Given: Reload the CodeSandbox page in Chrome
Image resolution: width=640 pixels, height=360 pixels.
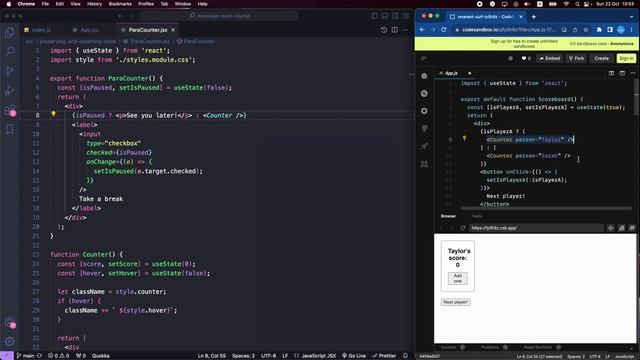Looking at the screenshot, I should [444, 29].
